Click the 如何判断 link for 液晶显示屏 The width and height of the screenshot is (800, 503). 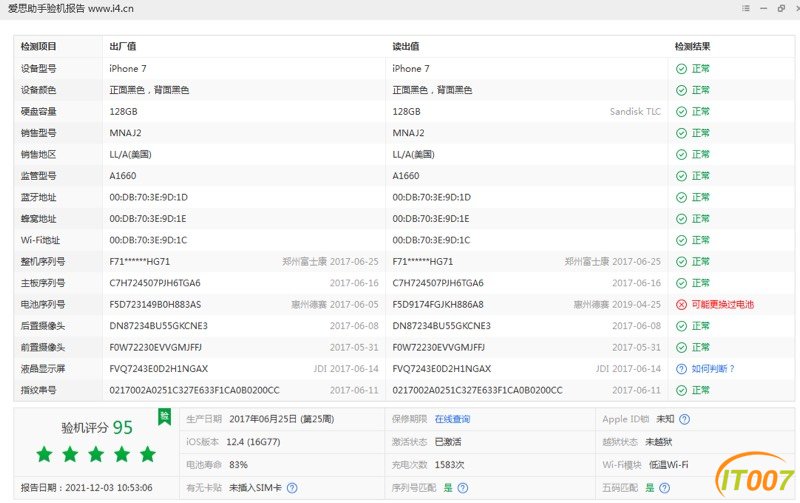(712, 369)
